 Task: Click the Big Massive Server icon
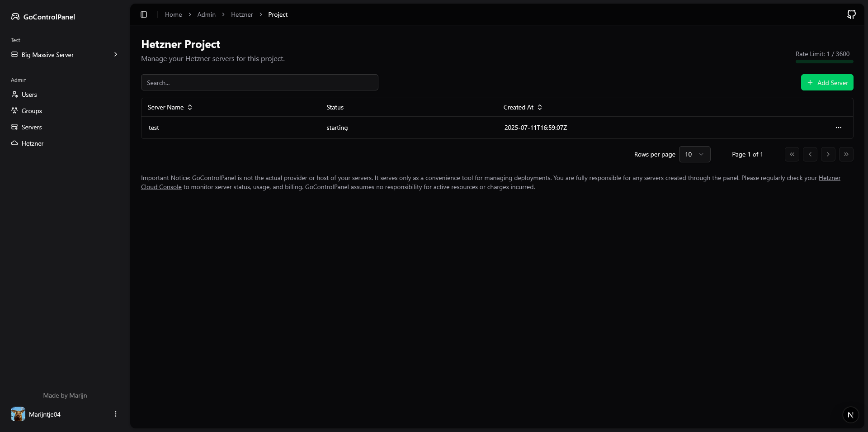point(14,55)
